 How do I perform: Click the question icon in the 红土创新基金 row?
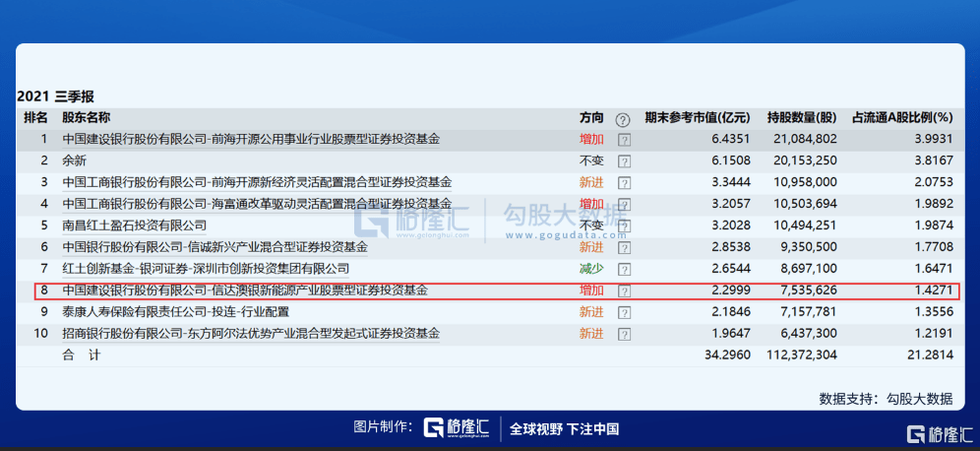[x=624, y=269]
